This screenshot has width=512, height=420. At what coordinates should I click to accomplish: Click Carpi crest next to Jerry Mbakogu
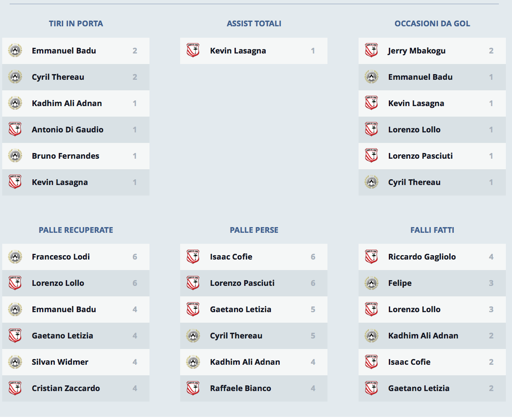coord(371,51)
